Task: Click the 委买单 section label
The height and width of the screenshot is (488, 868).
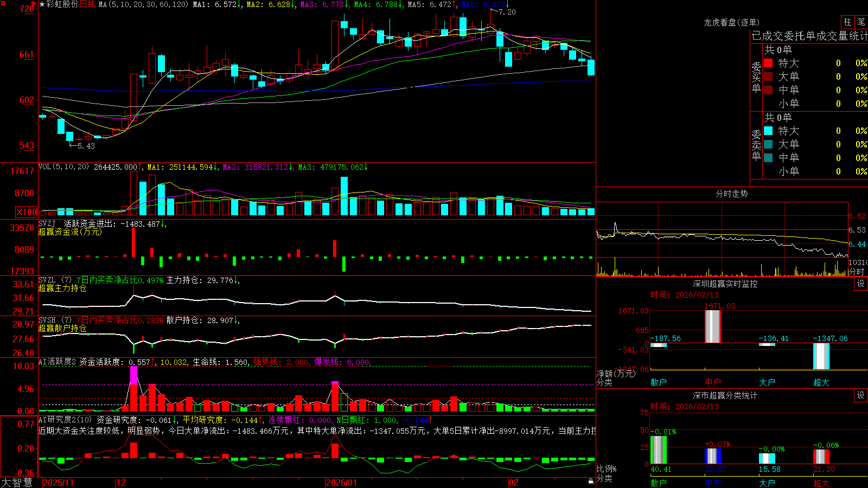Action: [x=756, y=78]
